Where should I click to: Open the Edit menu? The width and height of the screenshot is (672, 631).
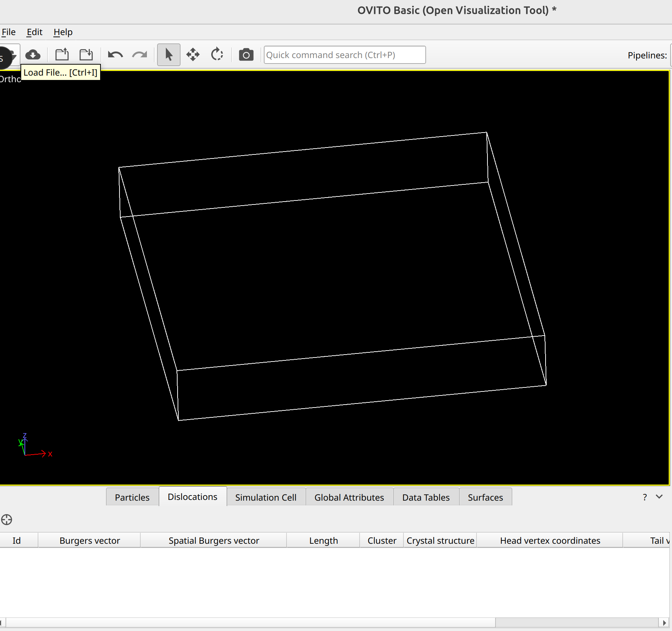[34, 32]
